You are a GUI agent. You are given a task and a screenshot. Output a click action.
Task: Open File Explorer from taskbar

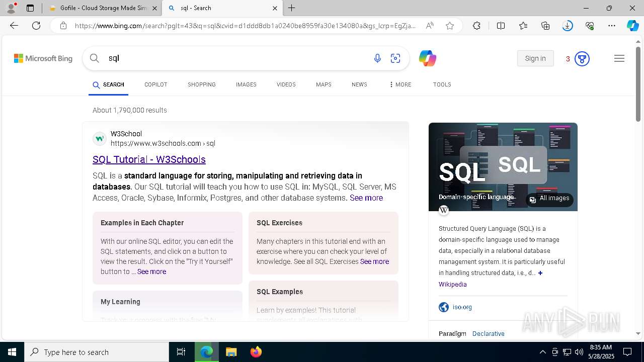pos(231,352)
